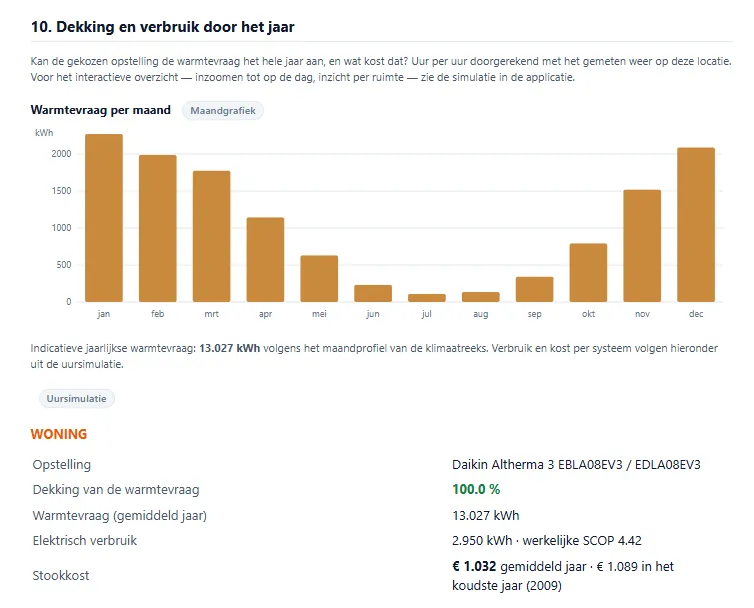The width and height of the screenshot is (754, 608).
Task: Click the sep bar in the chart
Action: [x=535, y=289]
